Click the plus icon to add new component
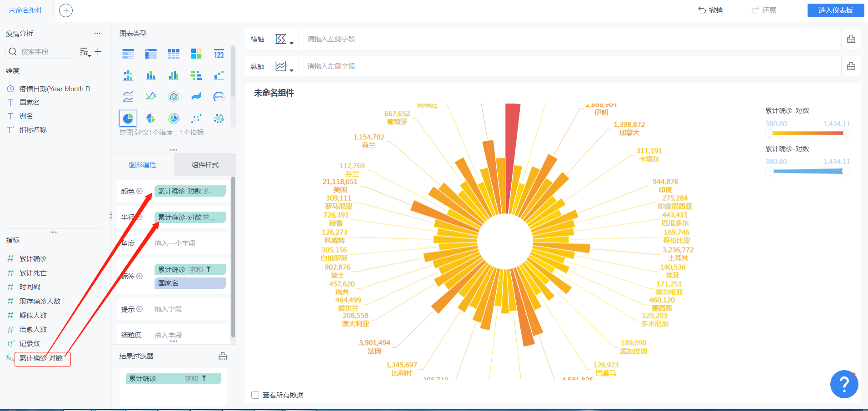The image size is (868, 411). click(x=66, y=10)
